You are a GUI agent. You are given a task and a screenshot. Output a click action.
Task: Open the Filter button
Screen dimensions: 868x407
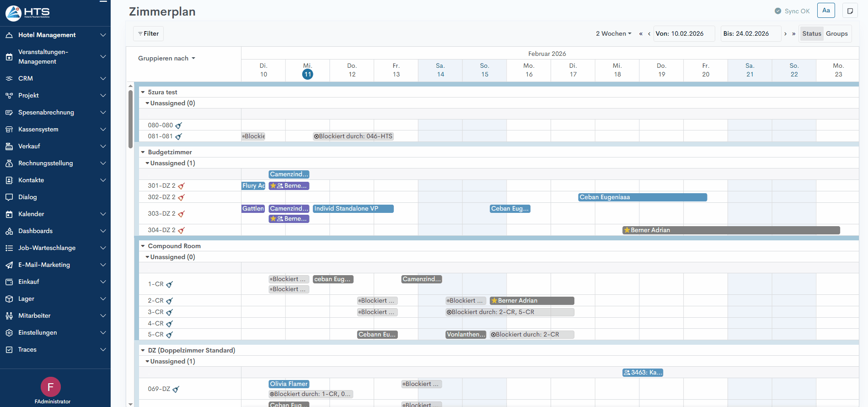149,34
